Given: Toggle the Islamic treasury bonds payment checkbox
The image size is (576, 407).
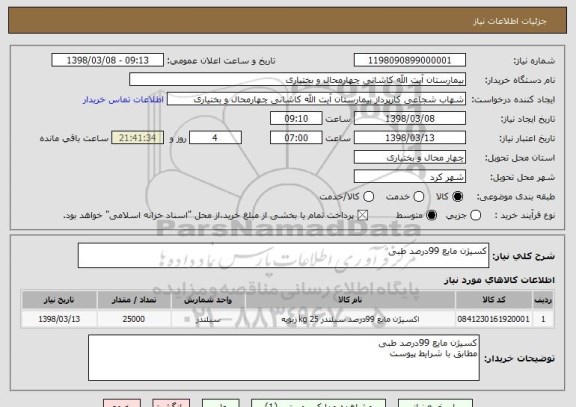Looking at the screenshot, I should click(x=363, y=215).
